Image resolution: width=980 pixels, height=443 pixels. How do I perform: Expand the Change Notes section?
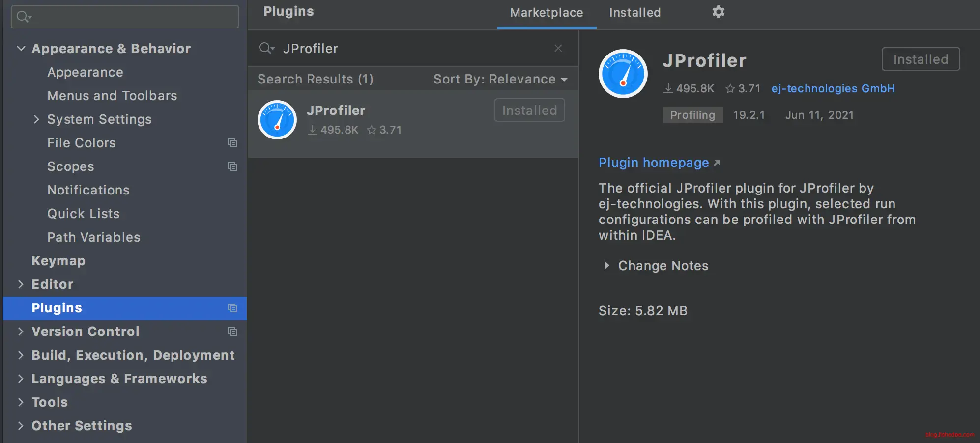pyautogui.click(x=606, y=266)
